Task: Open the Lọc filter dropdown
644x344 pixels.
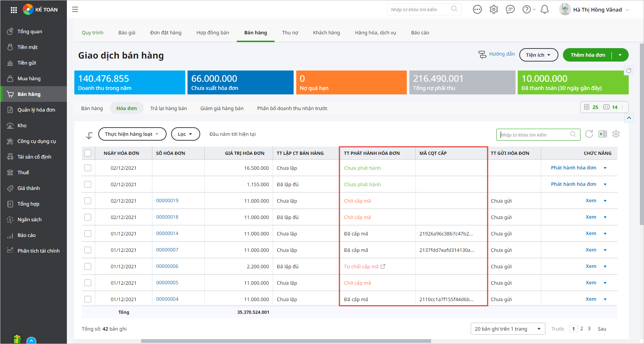Action: (x=185, y=134)
